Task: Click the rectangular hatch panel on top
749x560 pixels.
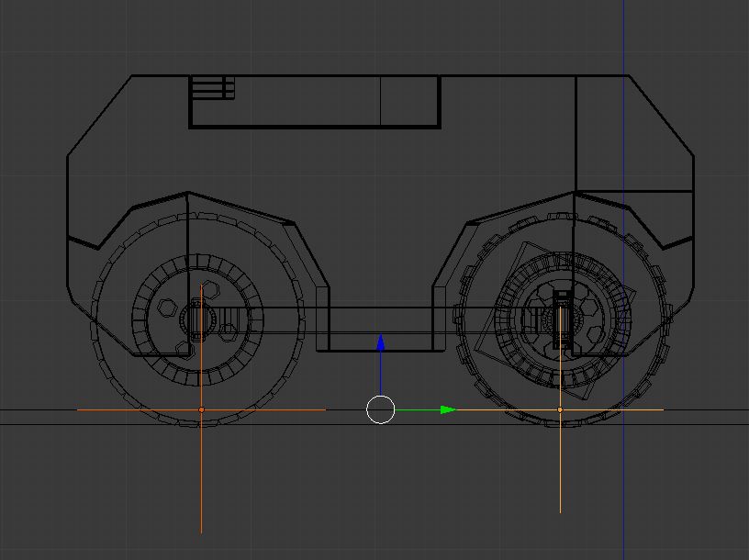Action: (x=312, y=101)
